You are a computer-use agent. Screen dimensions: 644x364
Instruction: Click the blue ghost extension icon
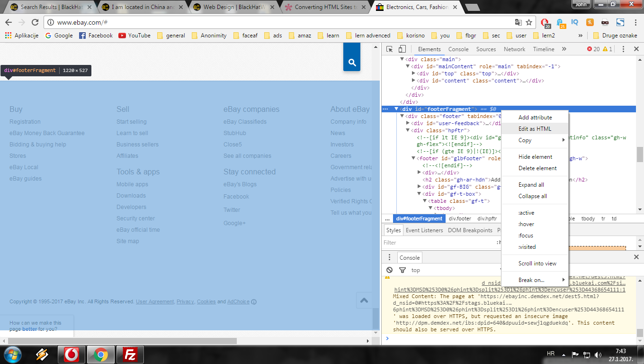coord(561,23)
